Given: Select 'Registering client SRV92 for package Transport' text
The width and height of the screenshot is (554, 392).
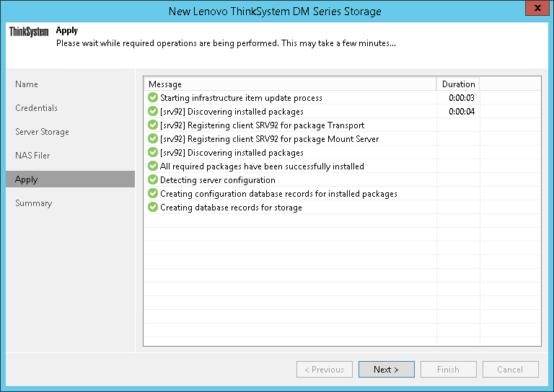Looking at the screenshot, I should coord(262,125).
